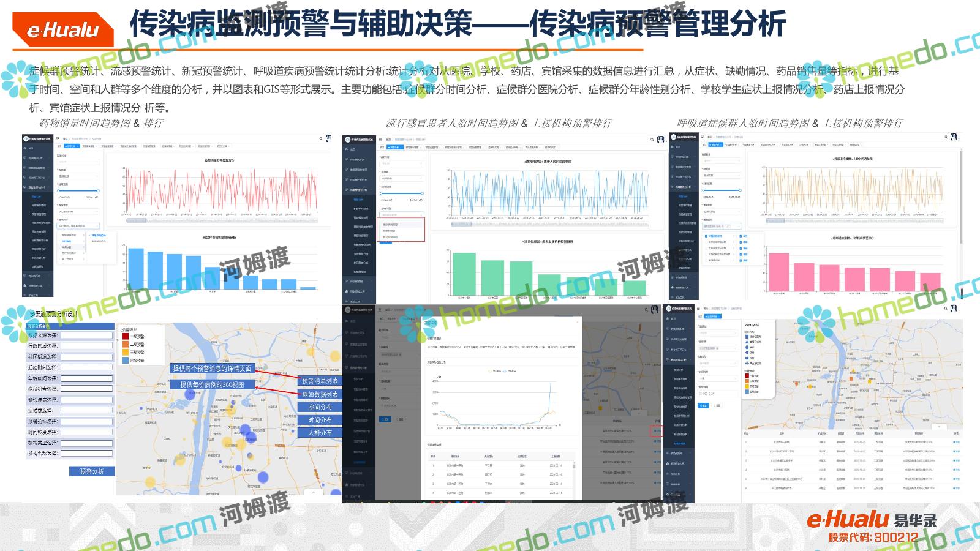Click search icon in respiratory trend screenshot

tap(946, 137)
